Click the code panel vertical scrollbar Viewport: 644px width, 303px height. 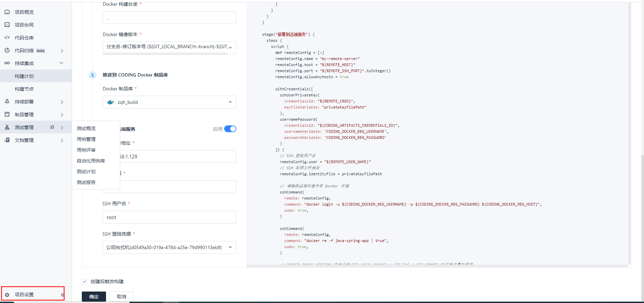pyautogui.click(x=630, y=133)
